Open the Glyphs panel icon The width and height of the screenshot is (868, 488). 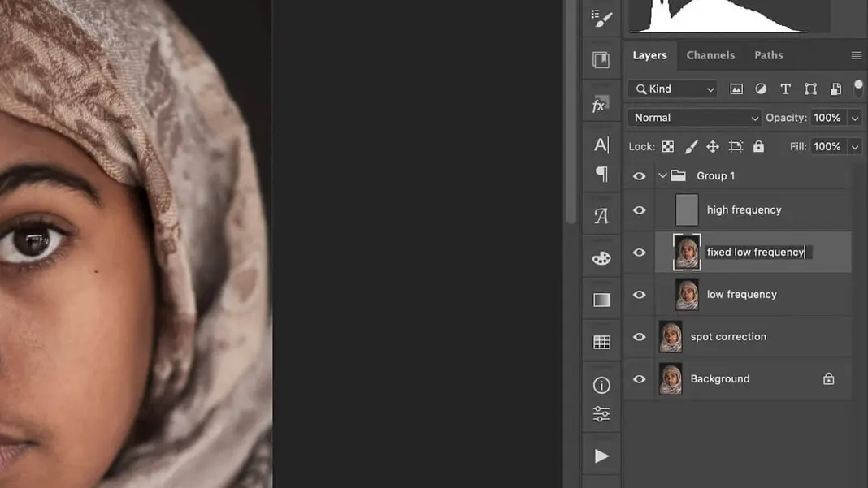pos(601,216)
